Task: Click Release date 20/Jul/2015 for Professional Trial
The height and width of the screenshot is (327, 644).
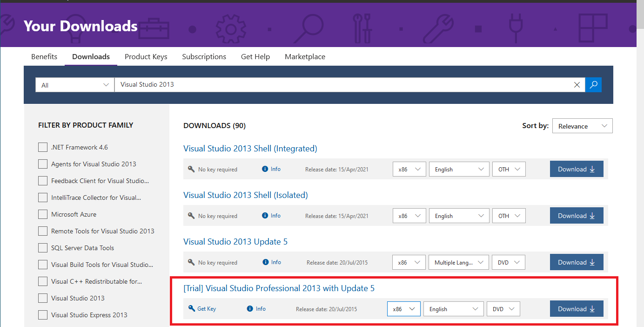Action: (x=326, y=309)
